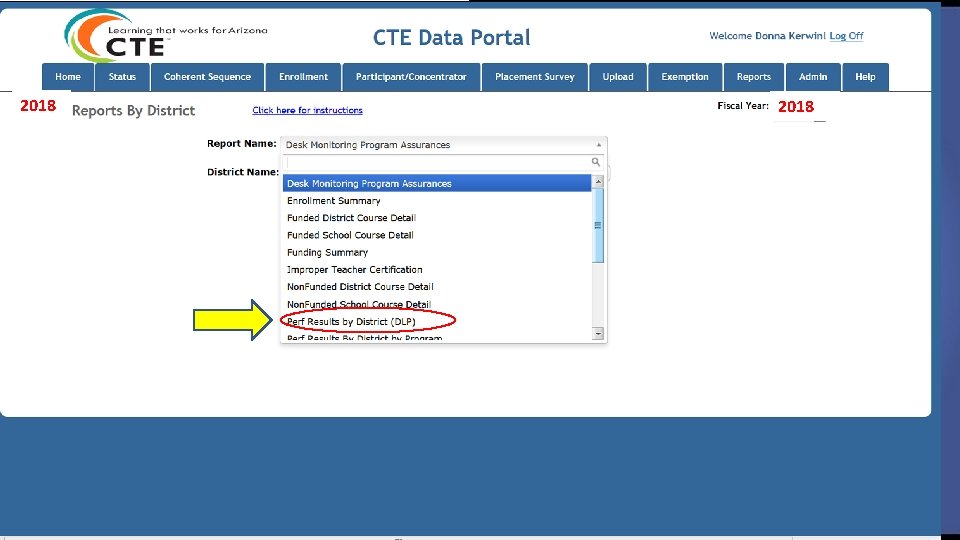
Task: Click list scrollbar down arrow
Action: [598, 334]
